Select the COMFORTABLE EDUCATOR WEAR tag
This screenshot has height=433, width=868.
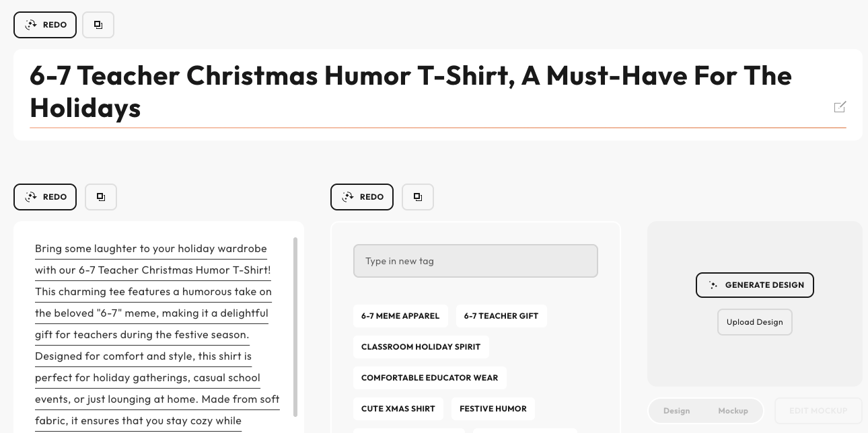[430, 378]
